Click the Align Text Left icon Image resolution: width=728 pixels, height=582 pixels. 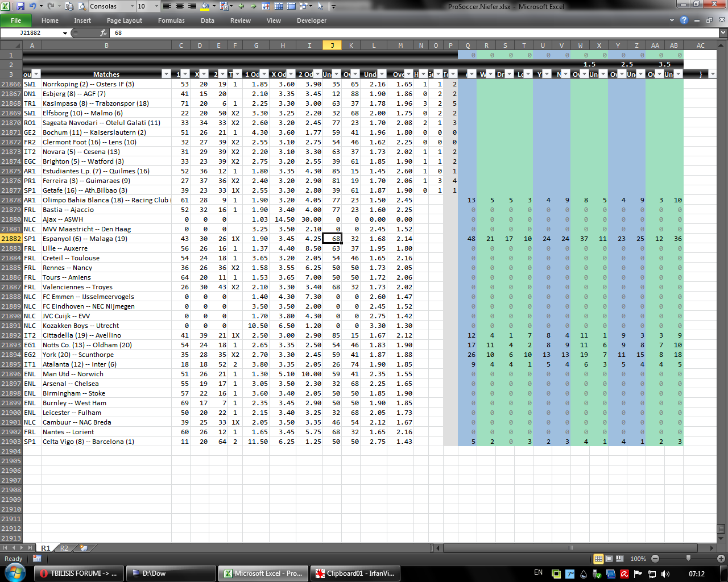click(167, 6)
